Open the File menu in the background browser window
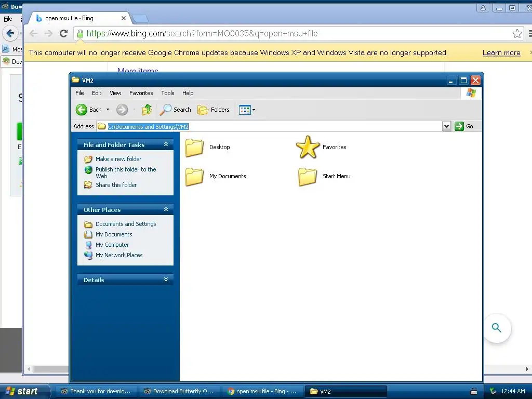Screen dimensions: 532x399 point(8,19)
